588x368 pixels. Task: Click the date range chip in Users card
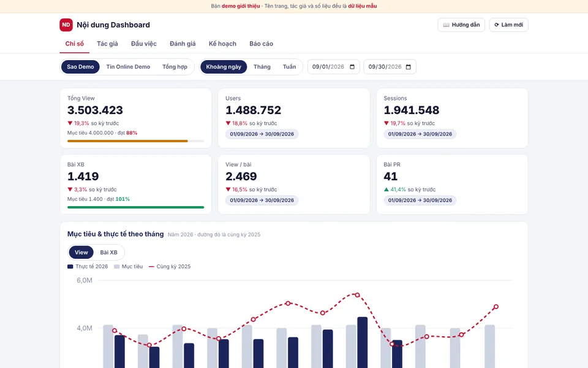click(x=262, y=134)
